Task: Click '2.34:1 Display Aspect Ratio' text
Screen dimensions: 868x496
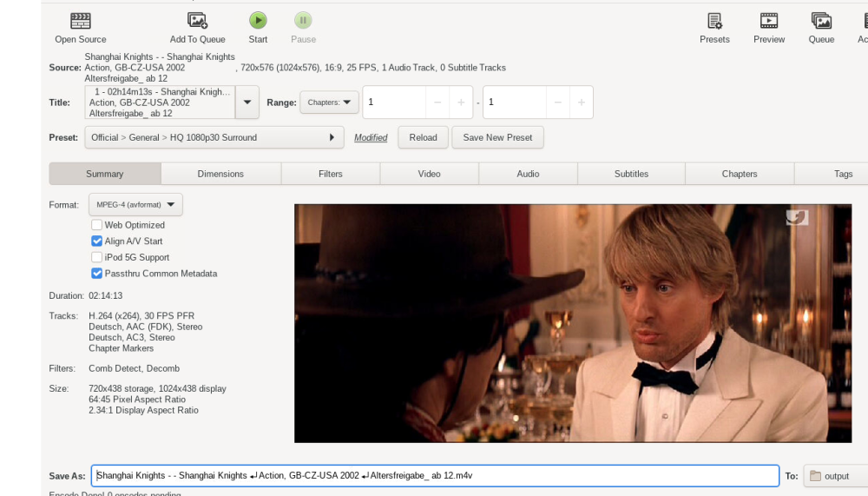Action: 143,410
